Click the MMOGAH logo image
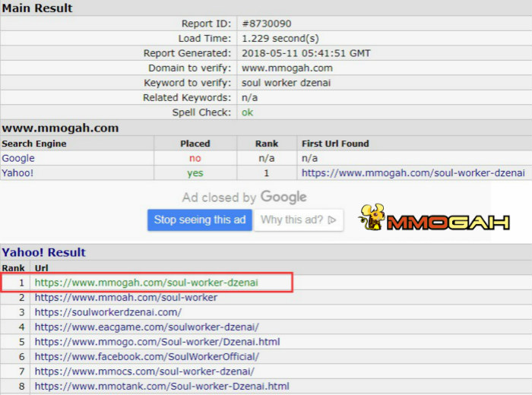This screenshot has width=532, height=395. point(434,218)
